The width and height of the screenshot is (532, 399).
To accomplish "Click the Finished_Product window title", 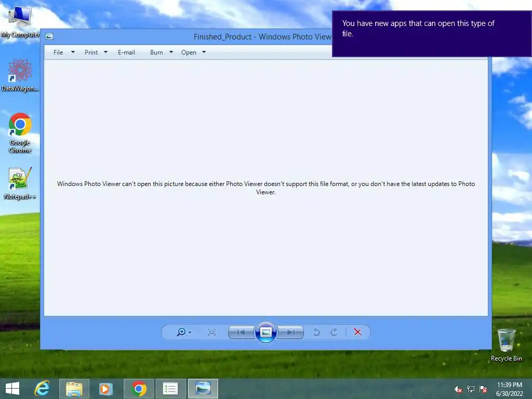I will pos(262,37).
